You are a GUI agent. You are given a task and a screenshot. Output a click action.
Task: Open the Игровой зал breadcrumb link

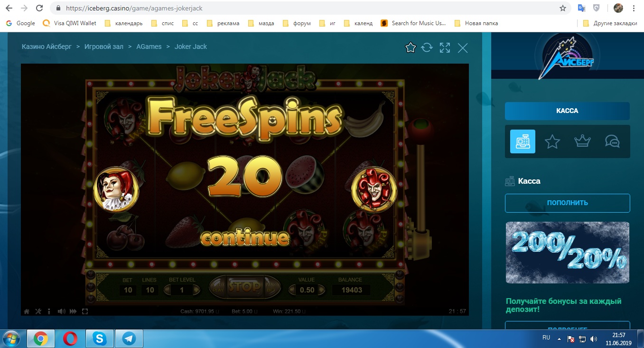(104, 47)
